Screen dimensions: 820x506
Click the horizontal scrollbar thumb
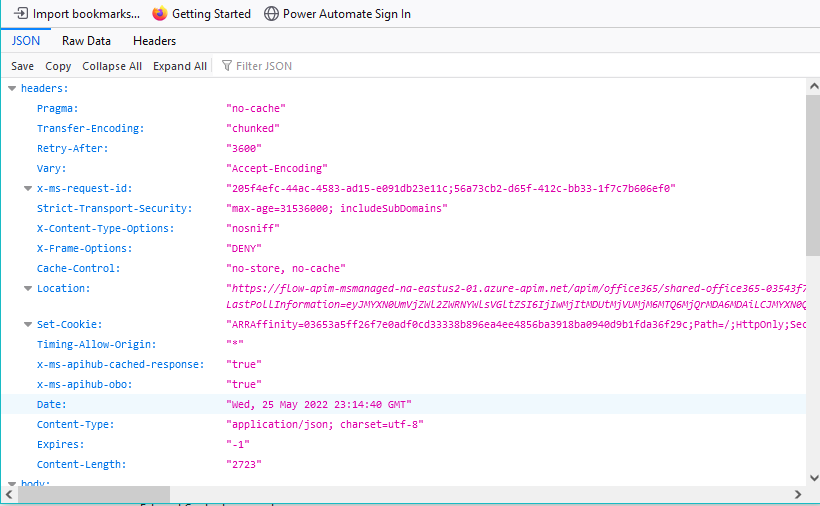pos(94,494)
